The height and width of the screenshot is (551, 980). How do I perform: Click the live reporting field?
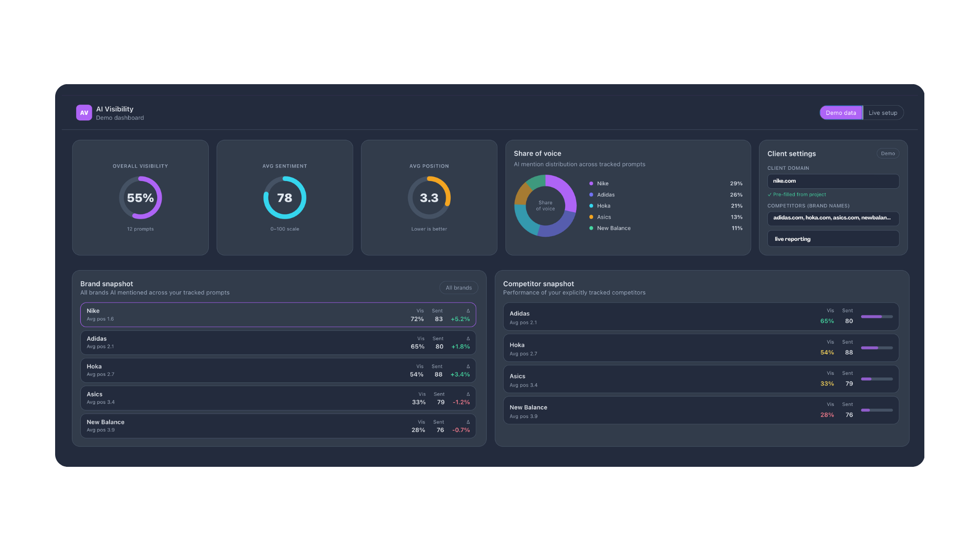(x=833, y=239)
